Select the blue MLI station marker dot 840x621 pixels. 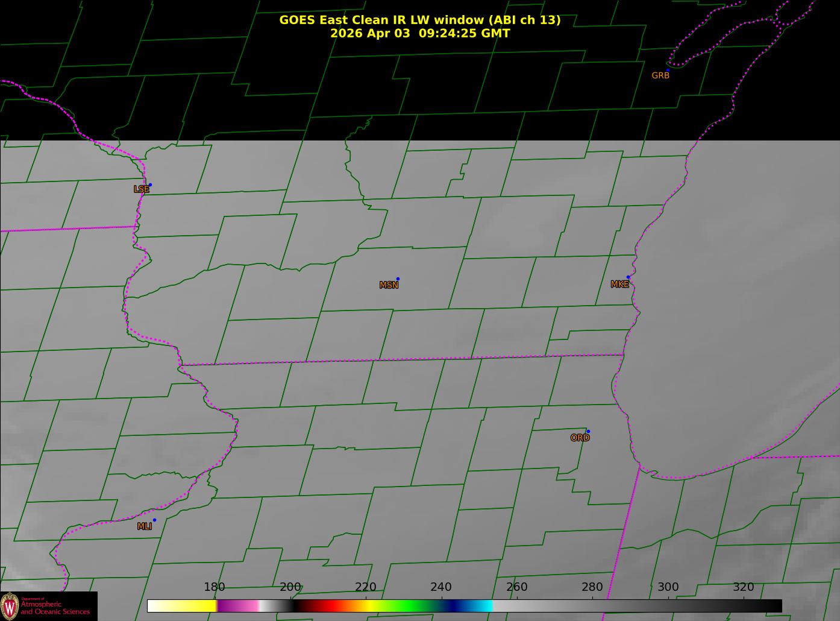(154, 520)
